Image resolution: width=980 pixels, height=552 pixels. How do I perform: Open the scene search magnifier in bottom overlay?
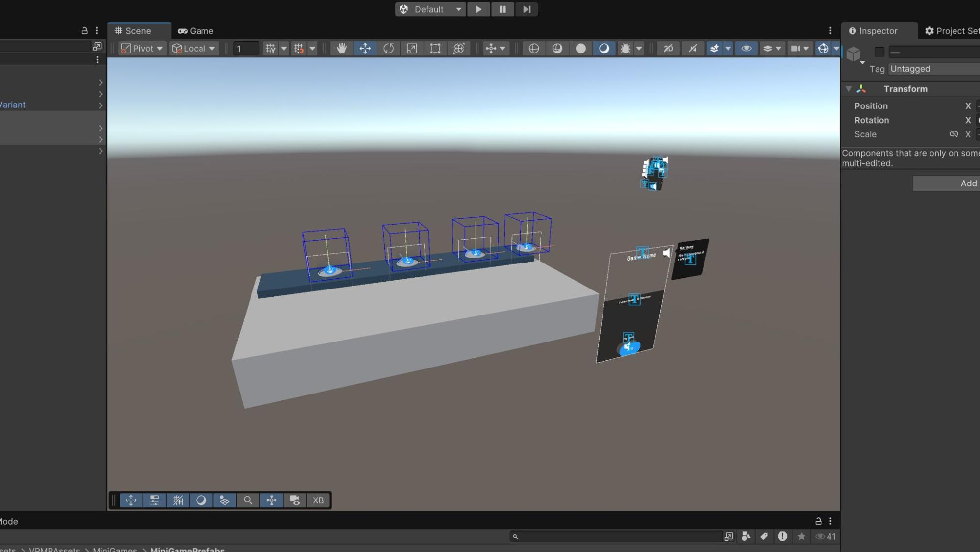[248, 500]
